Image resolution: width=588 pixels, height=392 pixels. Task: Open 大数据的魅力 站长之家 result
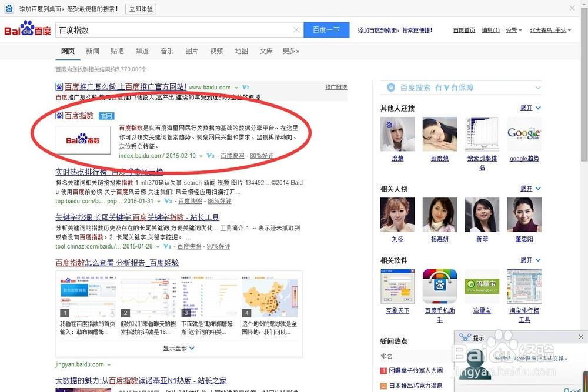pos(141,380)
